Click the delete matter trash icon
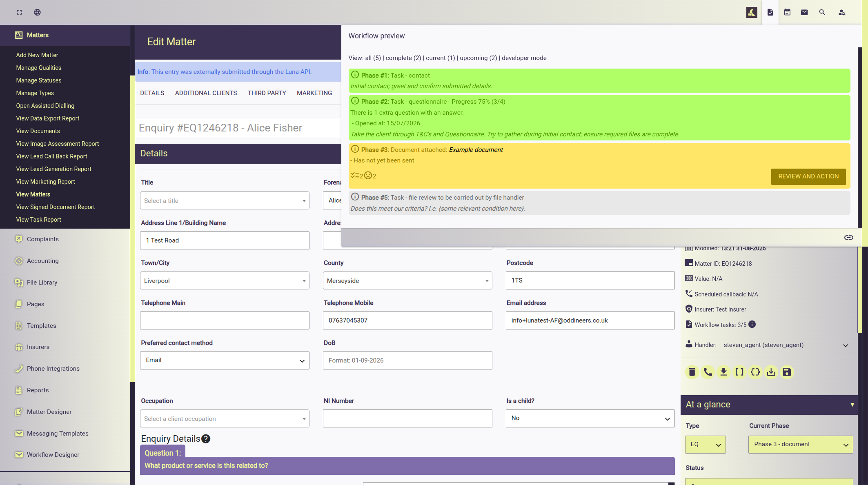Image resolution: width=868 pixels, height=485 pixels. [692, 372]
